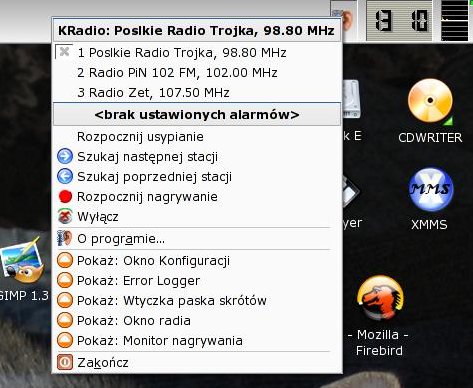Image resolution: width=473 pixels, height=388 pixels.
Task: Click the orange icon for Okno Konfiguracji
Action: 65,260
